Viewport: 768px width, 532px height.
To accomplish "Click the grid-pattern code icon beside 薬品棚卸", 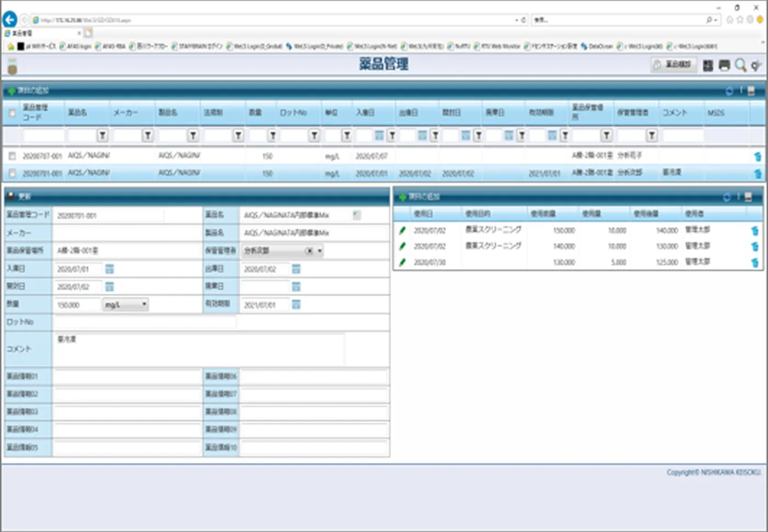I will (x=708, y=65).
